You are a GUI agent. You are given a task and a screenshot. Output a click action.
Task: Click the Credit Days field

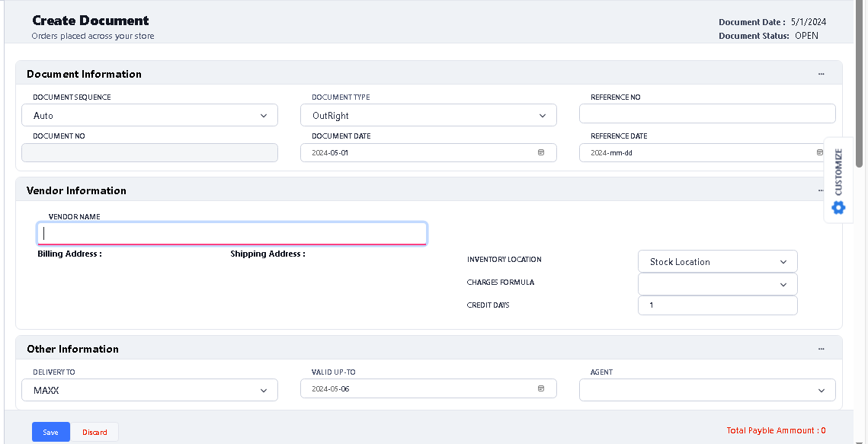coord(717,305)
